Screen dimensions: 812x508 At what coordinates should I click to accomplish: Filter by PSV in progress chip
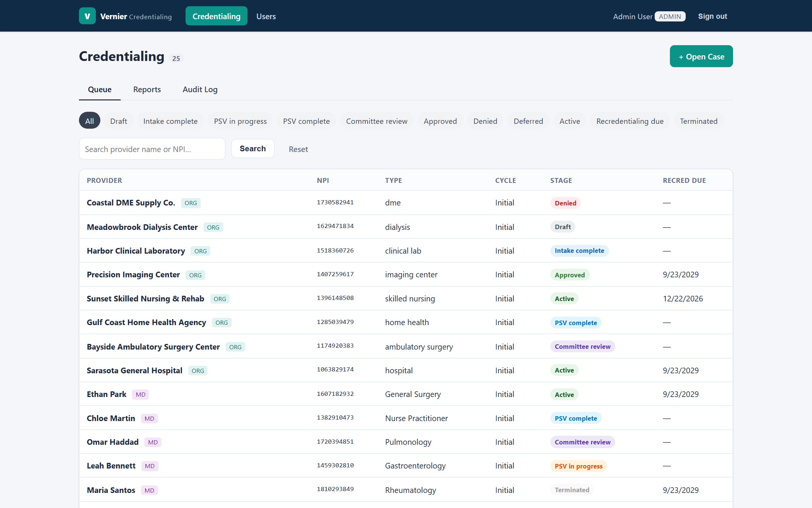pos(240,121)
